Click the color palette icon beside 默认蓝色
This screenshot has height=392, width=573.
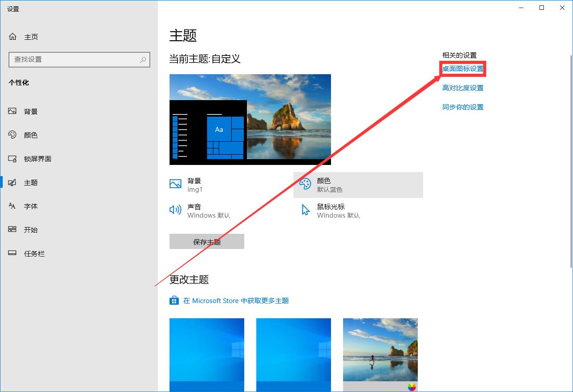[305, 184]
